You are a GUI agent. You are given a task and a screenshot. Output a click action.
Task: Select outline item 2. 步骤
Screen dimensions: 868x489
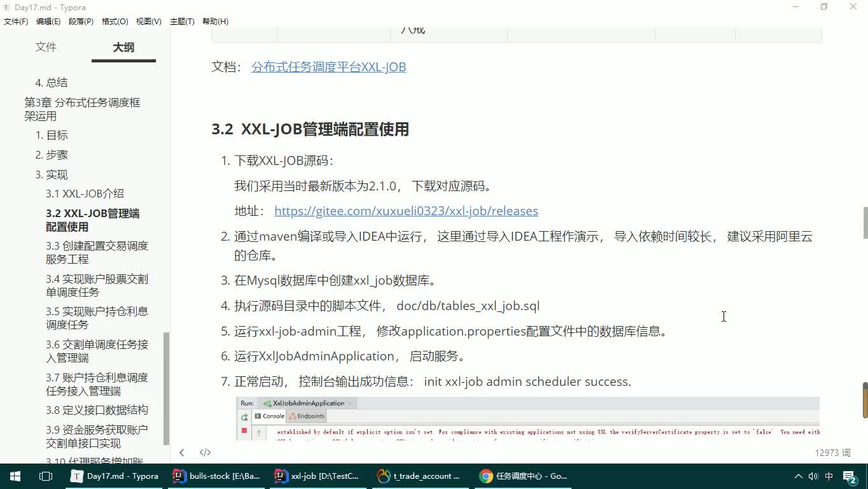tap(52, 155)
